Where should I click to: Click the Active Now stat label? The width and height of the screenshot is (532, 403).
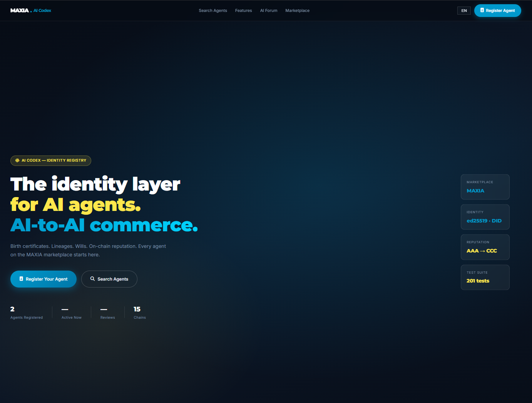[x=72, y=318]
